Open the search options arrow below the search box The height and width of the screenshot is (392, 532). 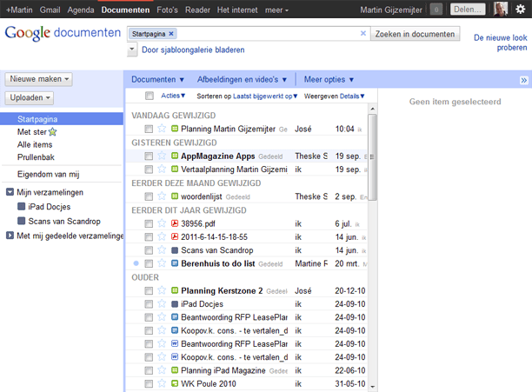point(132,50)
